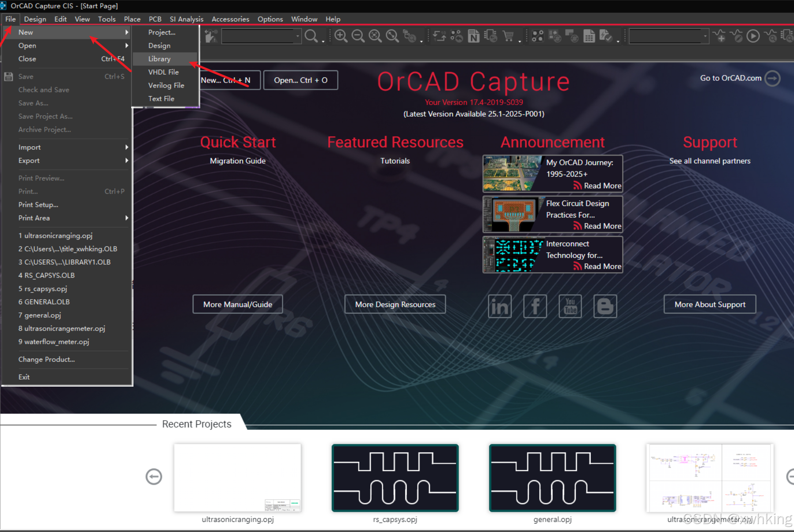Select Library from the New submenu
The image size is (794, 532).
click(x=165, y=59)
